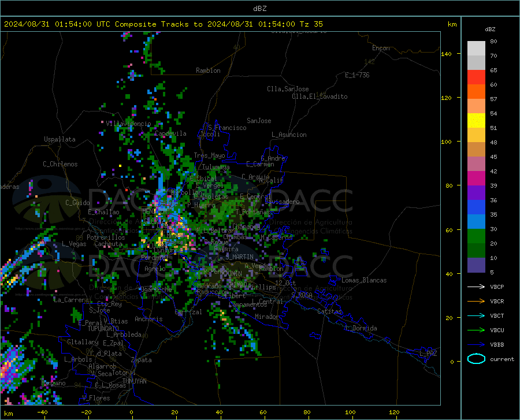Select the 60 dBZ orange color swatch
Image resolution: width=520 pixels, height=420 pixels.
(x=476, y=92)
